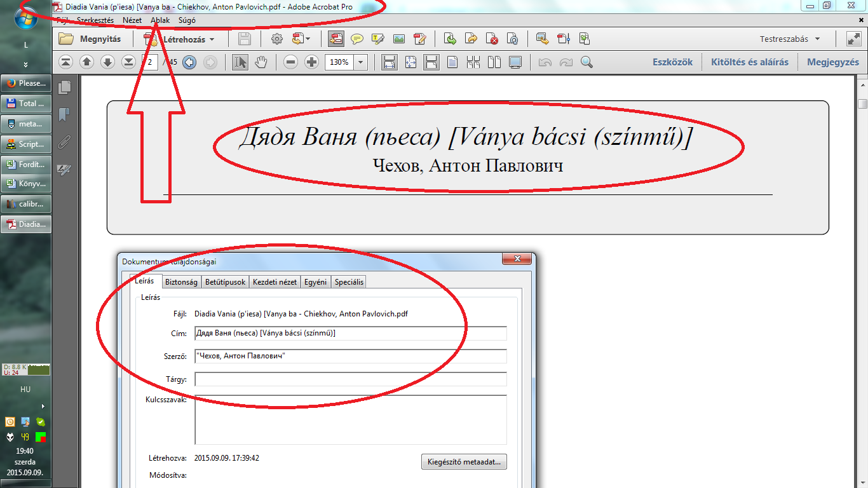Click the optimize PDF slider icon
This screenshot has width=868, height=488.
(563, 39)
